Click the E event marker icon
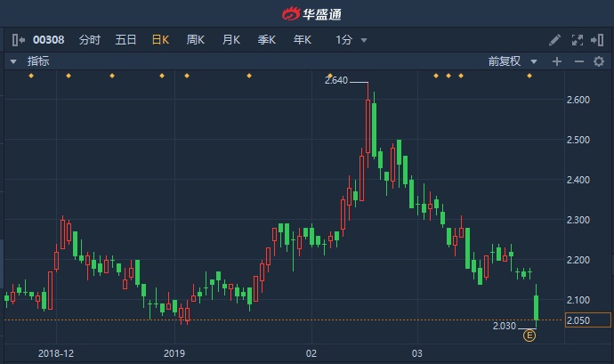 529,336
